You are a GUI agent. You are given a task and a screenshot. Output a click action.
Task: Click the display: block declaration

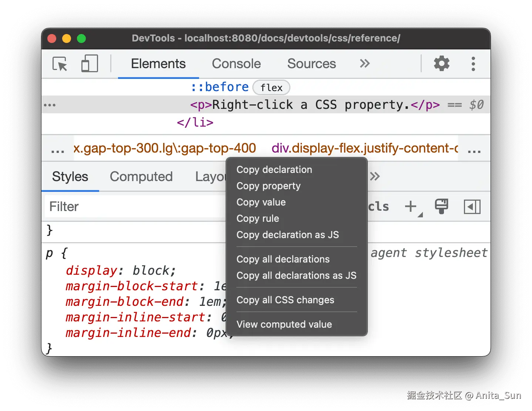pyautogui.click(x=121, y=270)
